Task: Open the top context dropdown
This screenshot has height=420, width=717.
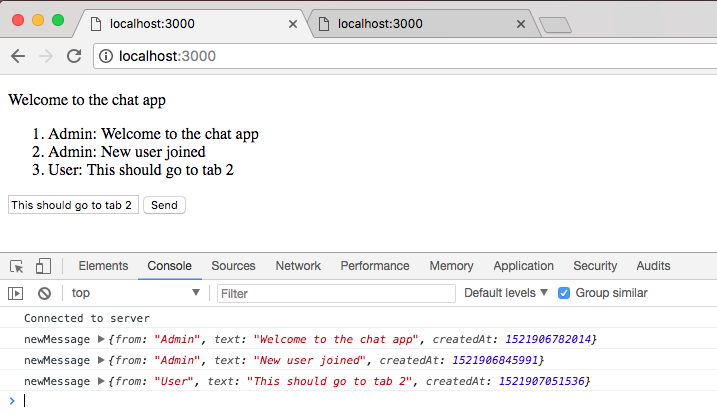Action: pos(135,293)
